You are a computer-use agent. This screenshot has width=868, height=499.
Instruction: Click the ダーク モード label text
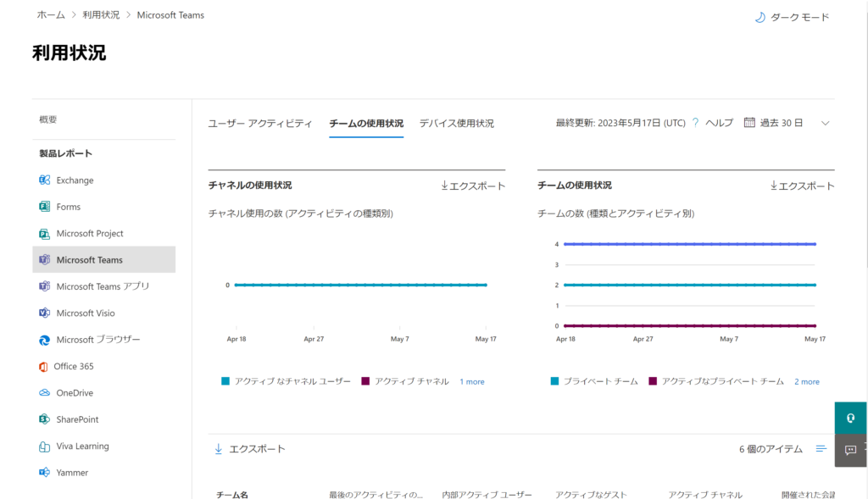800,18
